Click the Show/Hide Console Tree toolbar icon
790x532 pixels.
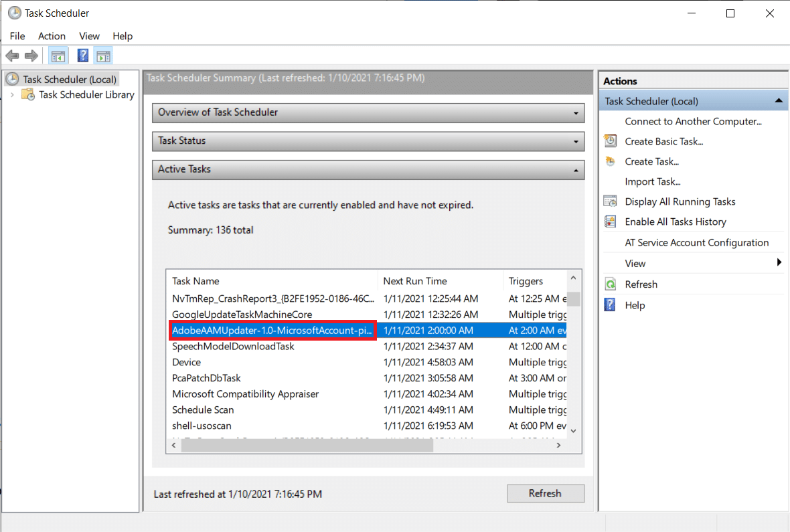pyautogui.click(x=58, y=56)
